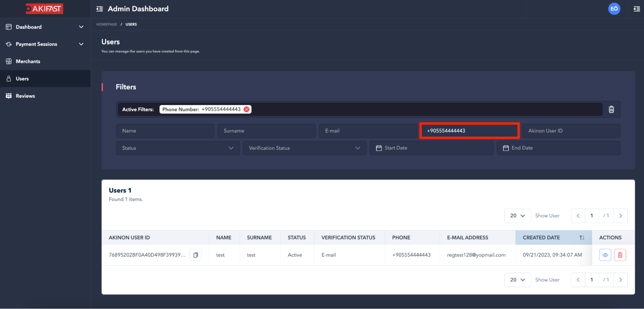Copy the Akinon User ID to clipboard

point(196,255)
